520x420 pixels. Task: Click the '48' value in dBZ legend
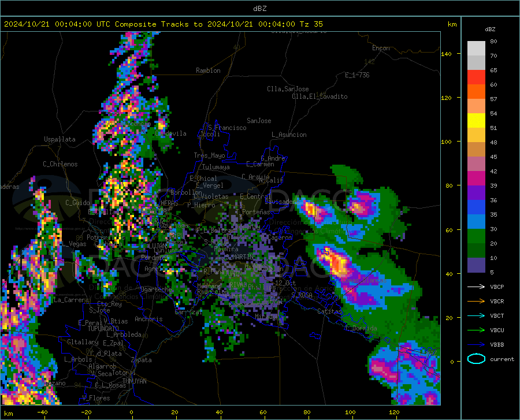coord(493,143)
